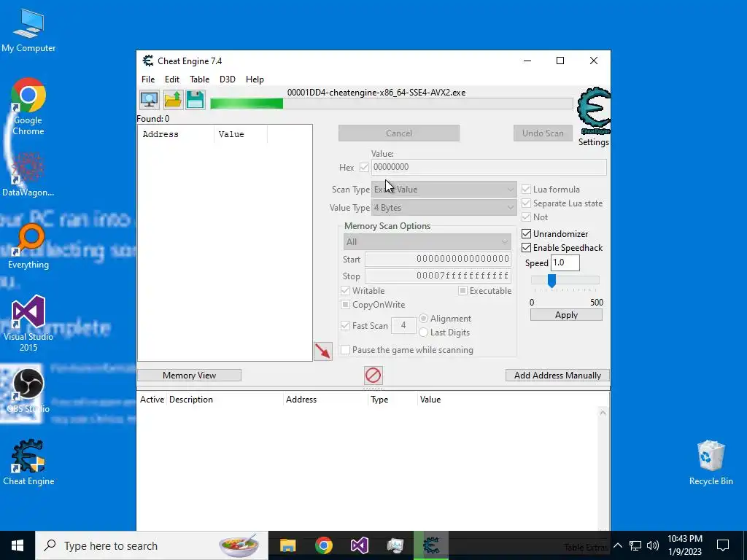Image resolution: width=747 pixels, height=560 pixels.
Task: Open Settings via Cheat Engine logo
Action: click(x=594, y=117)
